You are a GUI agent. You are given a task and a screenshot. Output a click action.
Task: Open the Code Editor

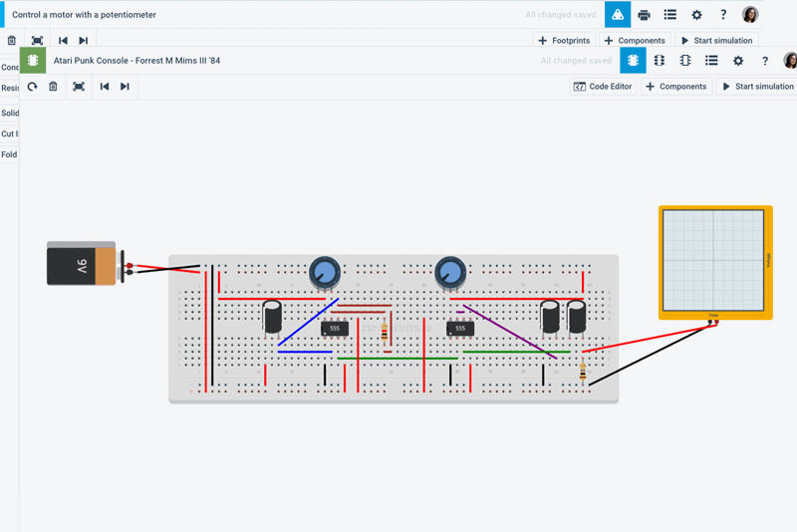point(603,87)
